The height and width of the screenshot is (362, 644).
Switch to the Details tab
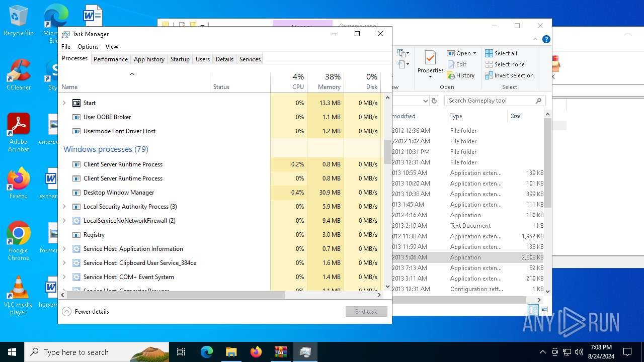pyautogui.click(x=224, y=59)
